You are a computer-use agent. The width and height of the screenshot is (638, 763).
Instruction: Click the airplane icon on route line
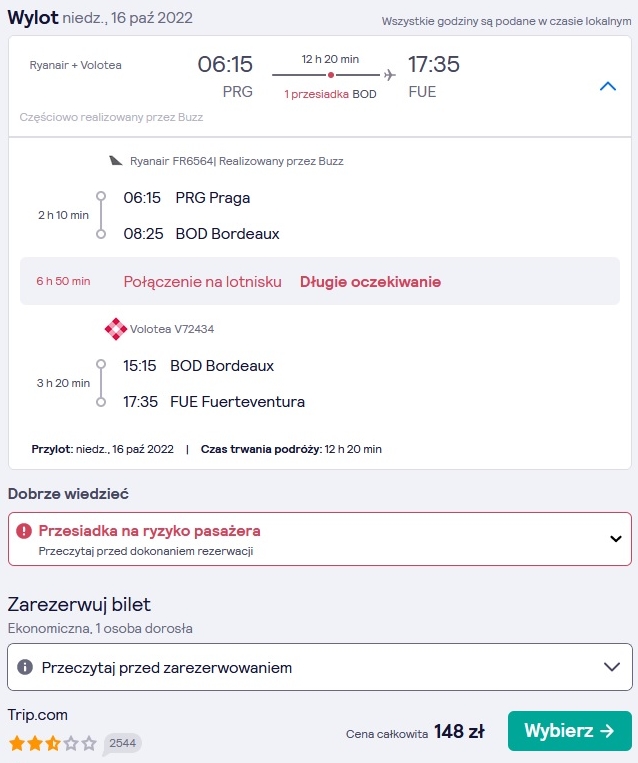pos(389,75)
